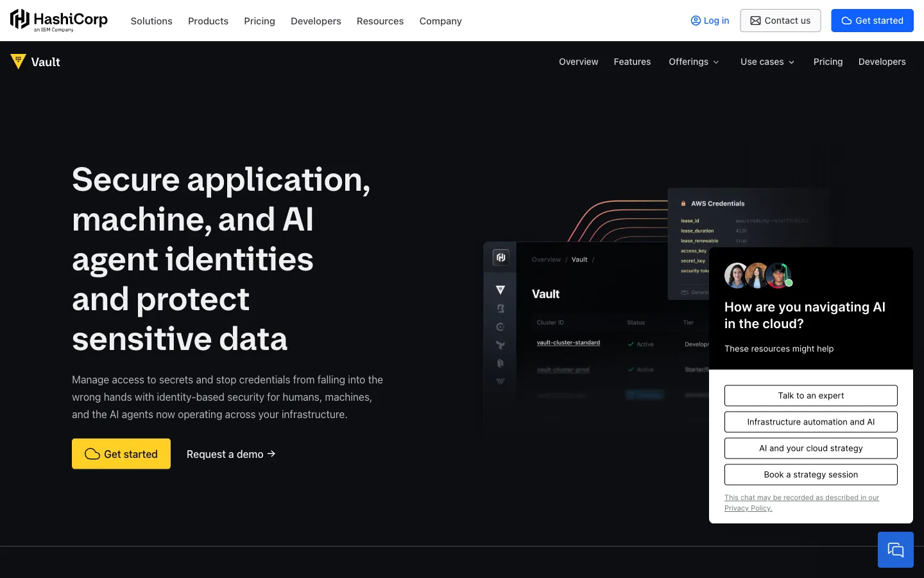Click Book a strategy session

coord(811,475)
